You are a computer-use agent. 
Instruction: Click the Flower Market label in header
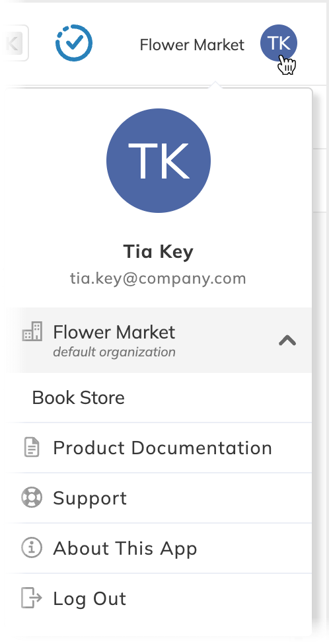[x=192, y=45]
